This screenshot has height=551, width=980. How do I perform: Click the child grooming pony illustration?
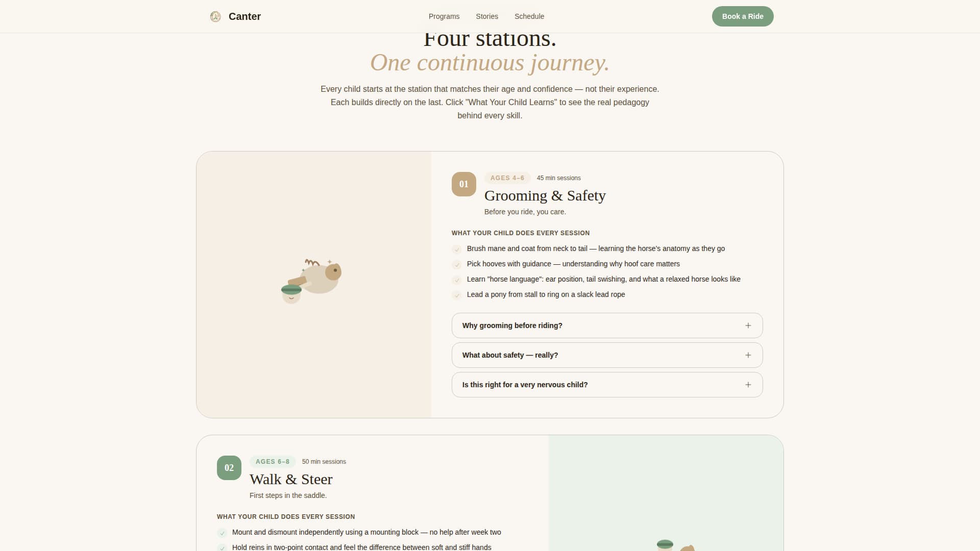tap(311, 281)
